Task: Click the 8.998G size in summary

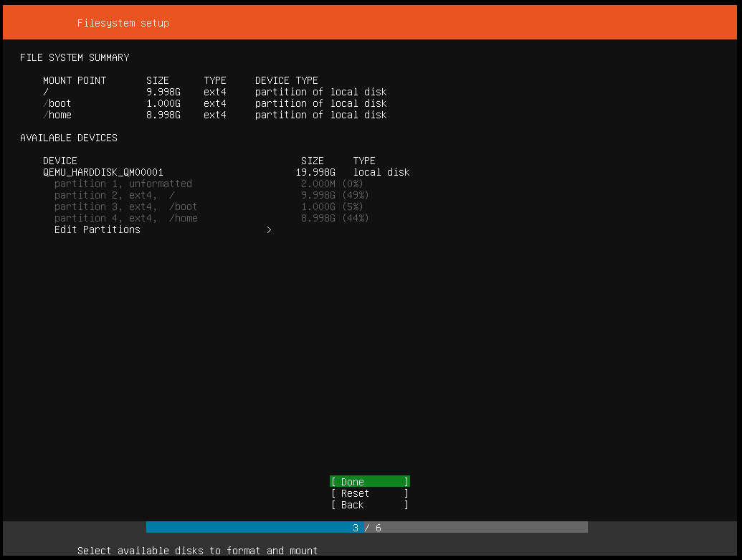Action: 163,115
